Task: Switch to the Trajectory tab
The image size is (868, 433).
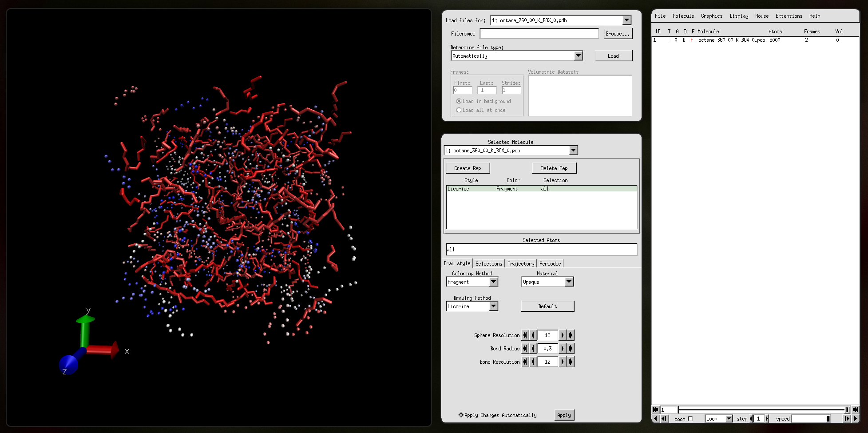Action: (x=521, y=264)
